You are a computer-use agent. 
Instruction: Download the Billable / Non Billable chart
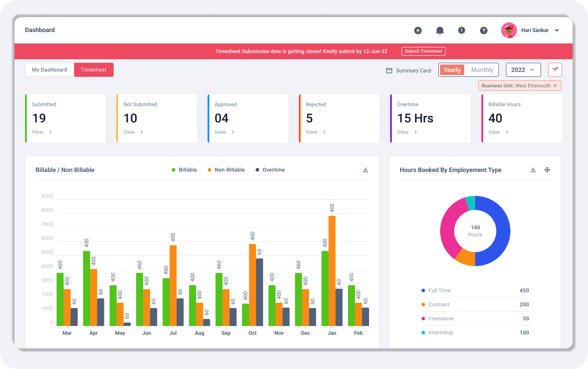click(x=366, y=170)
